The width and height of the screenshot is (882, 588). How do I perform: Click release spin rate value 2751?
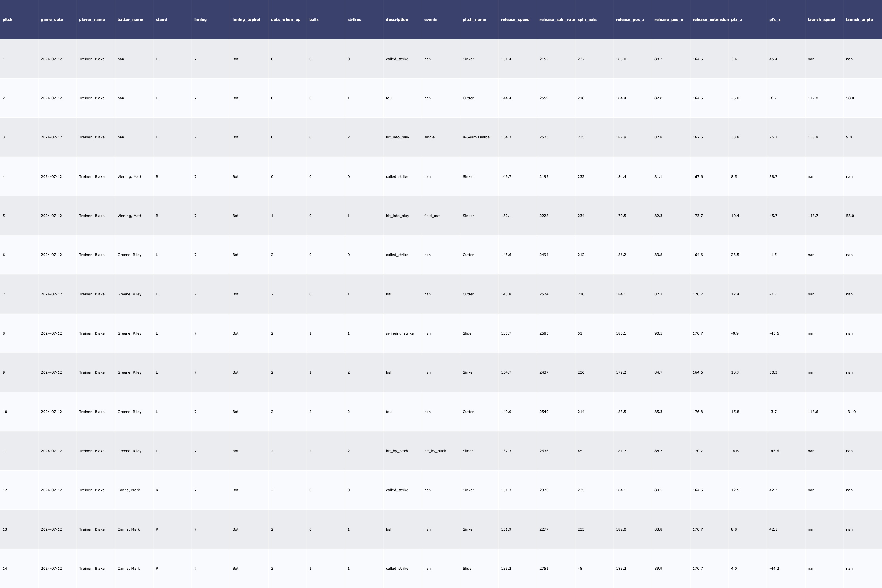click(544, 569)
